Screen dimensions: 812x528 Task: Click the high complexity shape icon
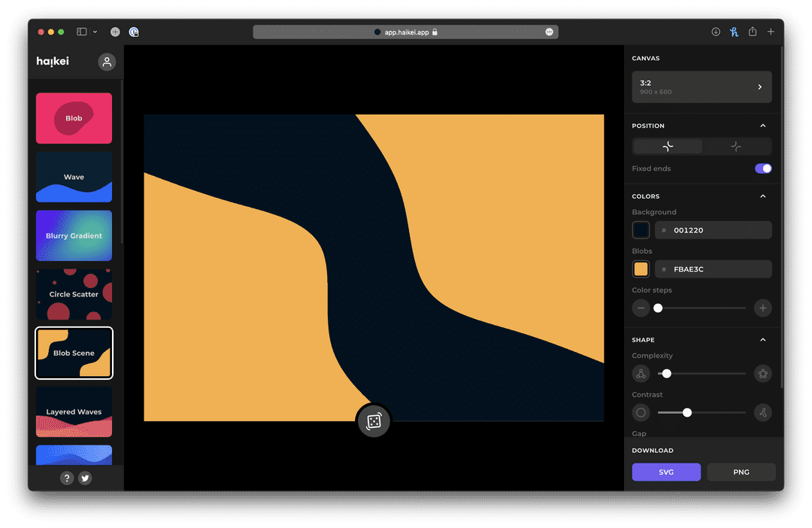762,373
